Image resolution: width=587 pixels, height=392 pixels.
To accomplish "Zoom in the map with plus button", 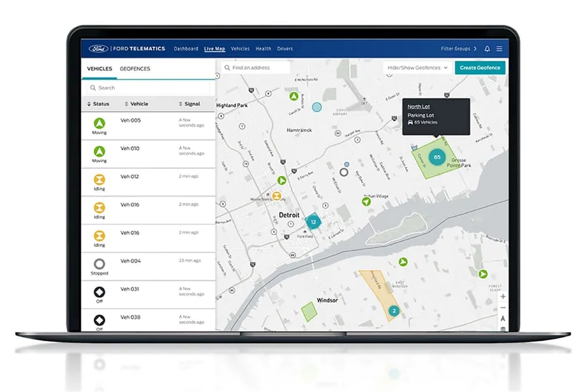I will [x=502, y=297].
